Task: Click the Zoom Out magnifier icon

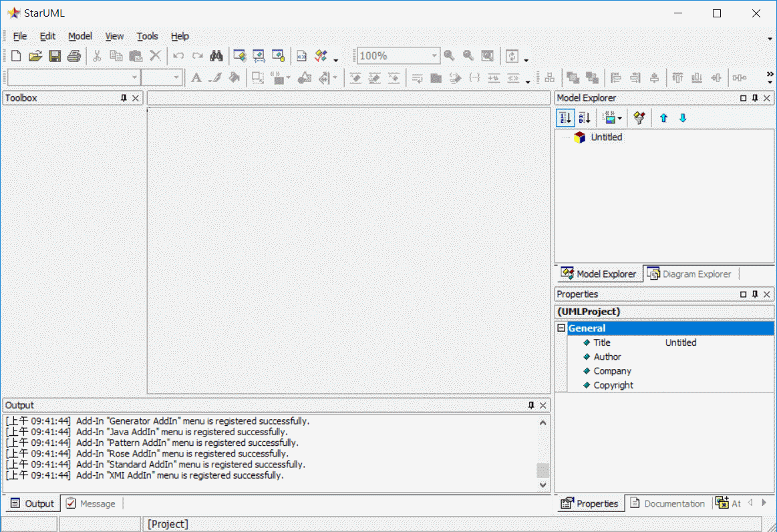Action: (468, 56)
